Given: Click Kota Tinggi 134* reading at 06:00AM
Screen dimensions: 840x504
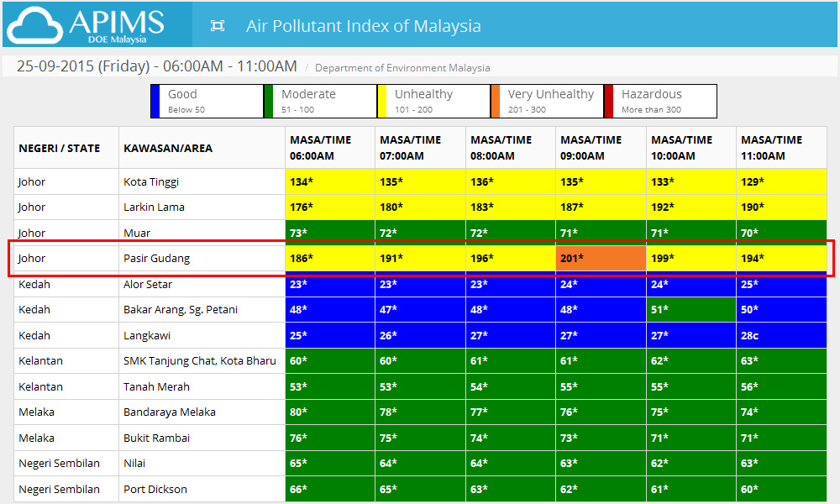Looking at the screenshot, I should tap(330, 181).
